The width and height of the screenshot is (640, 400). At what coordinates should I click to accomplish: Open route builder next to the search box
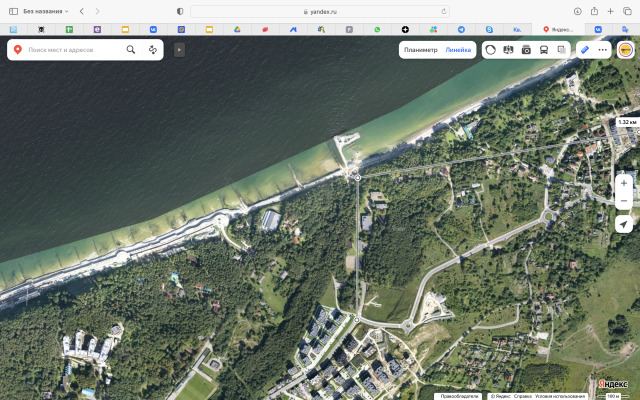click(x=153, y=49)
